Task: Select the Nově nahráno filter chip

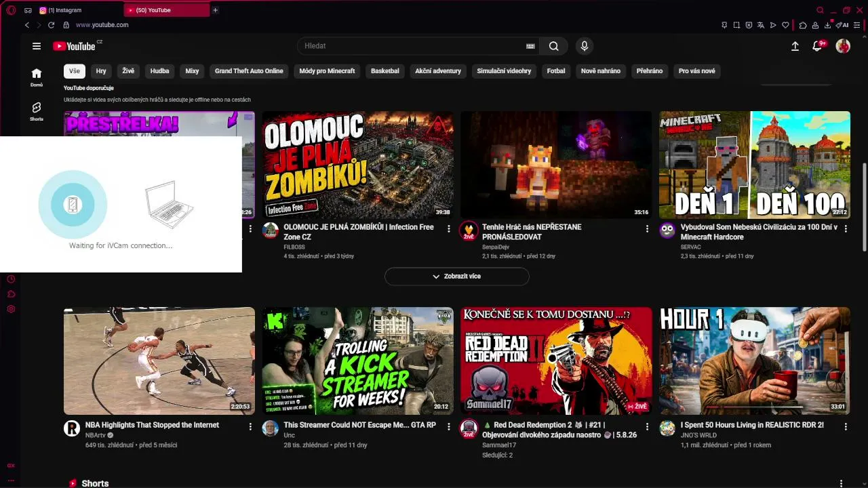Action: (x=601, y=71)
